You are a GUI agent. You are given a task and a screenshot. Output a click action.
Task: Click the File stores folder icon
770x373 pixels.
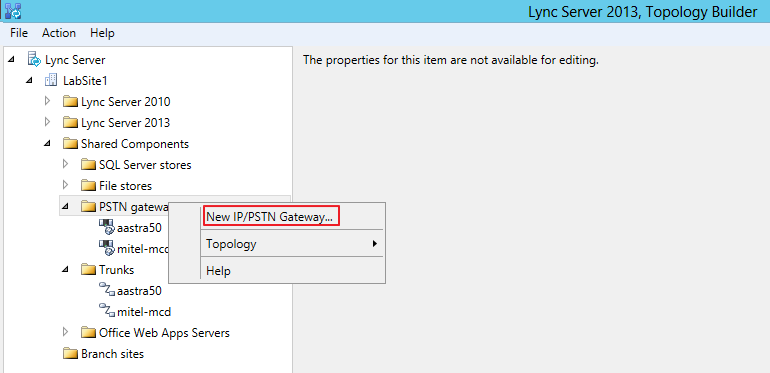click(x=88, y=186)
